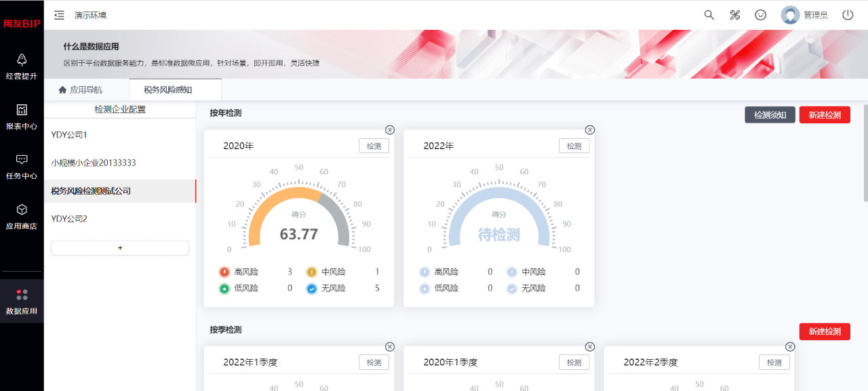
Task: Click the 待检测 gauge on 2022年 card
Action: click(499, 234)
